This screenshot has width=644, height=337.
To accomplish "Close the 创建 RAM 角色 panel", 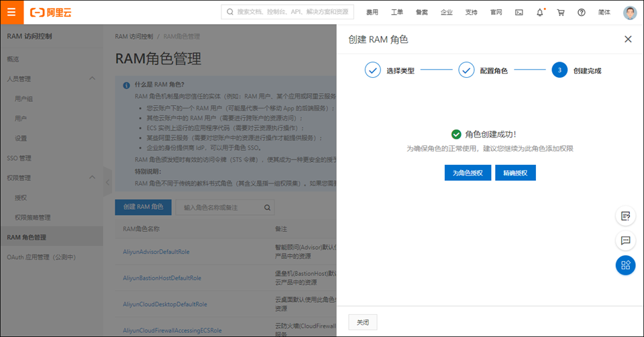I will coord(628,40).
